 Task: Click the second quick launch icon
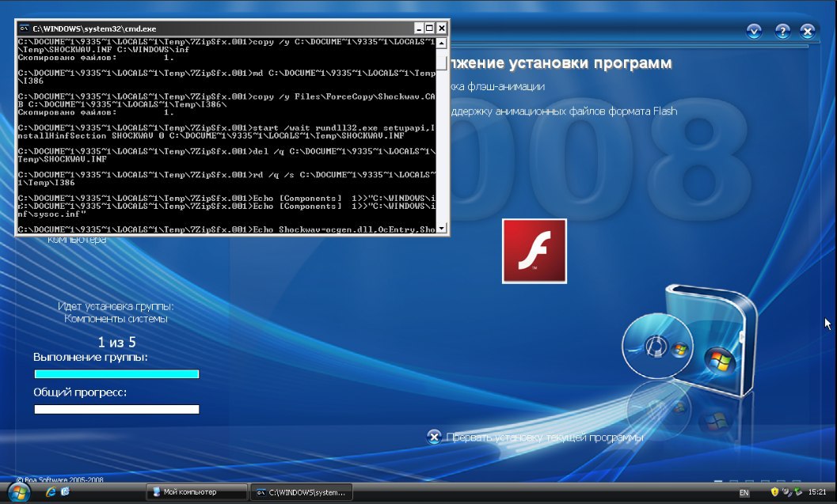[x=65, y=491]
